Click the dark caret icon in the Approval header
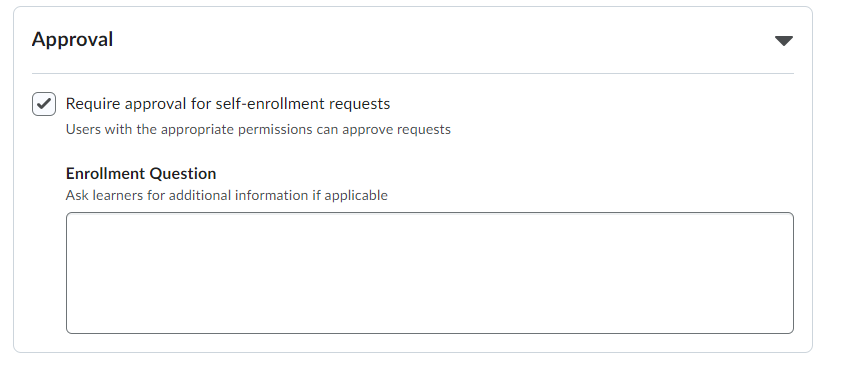The height and width of the screenshot is (383, 841). point(784,41)
